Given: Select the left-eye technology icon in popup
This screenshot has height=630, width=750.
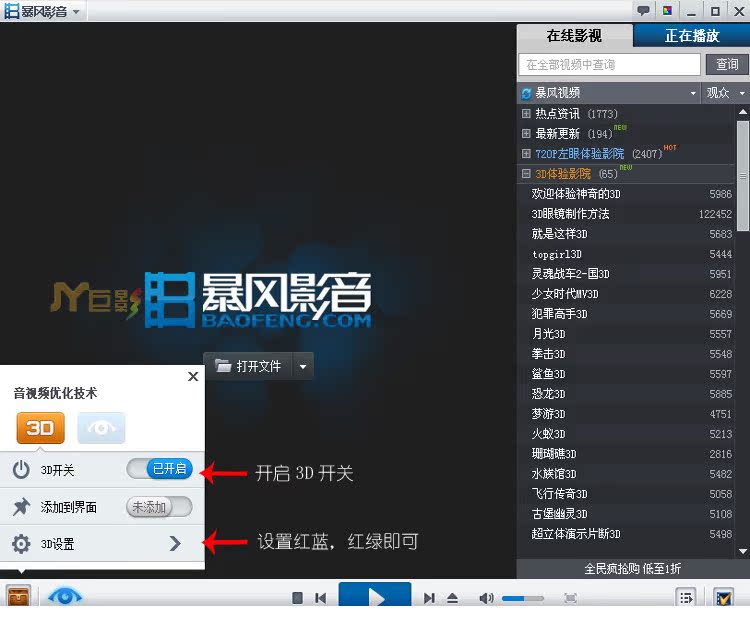Looking at the screenshot, I should click(x=101, y=428).
